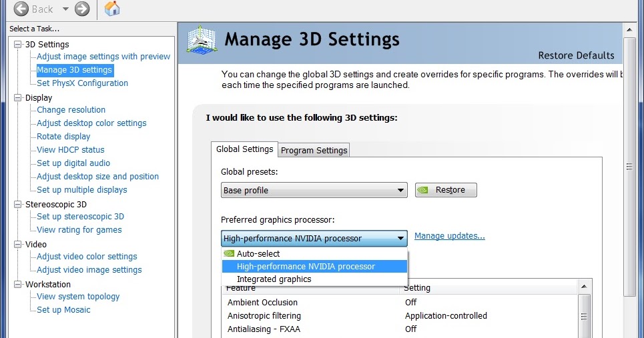Collapse the Workstation tree node
Image resolution: width=644 pixels, height=338 pixels.
tap(18, 285)
